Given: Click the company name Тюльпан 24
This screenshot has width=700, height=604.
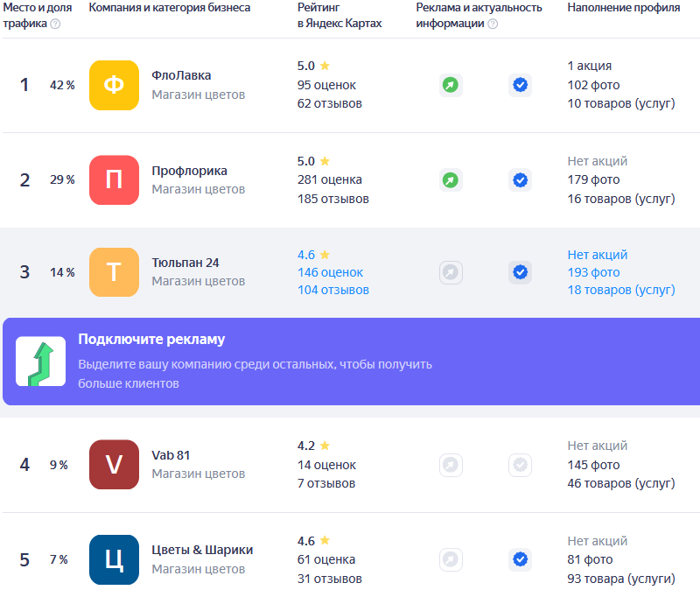Looking at the screenshot, I should (x=185, y=263).
